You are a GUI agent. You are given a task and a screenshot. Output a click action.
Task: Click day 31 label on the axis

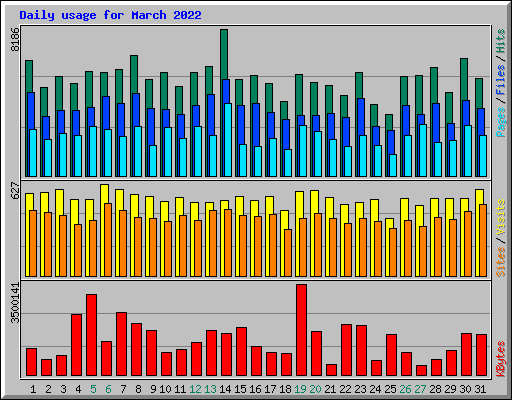tap(480, 389)
